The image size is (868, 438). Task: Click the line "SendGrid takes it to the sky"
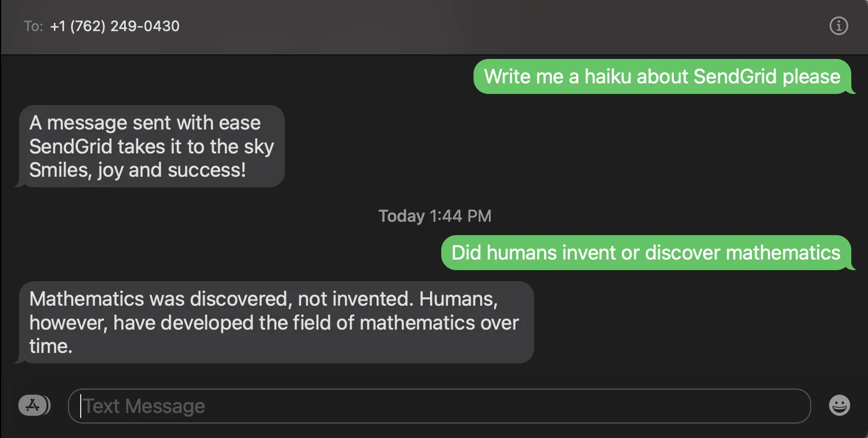click(x=151, y=147)
